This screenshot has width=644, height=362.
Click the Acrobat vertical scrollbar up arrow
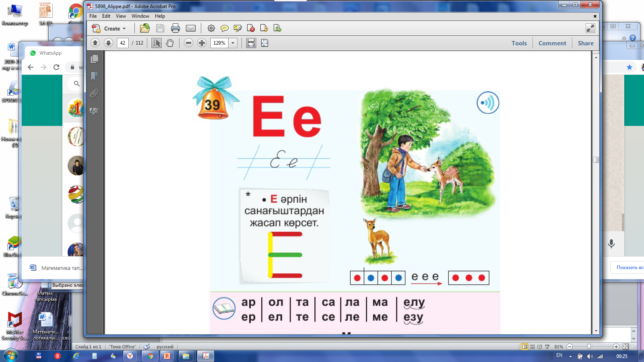(596, 57)
